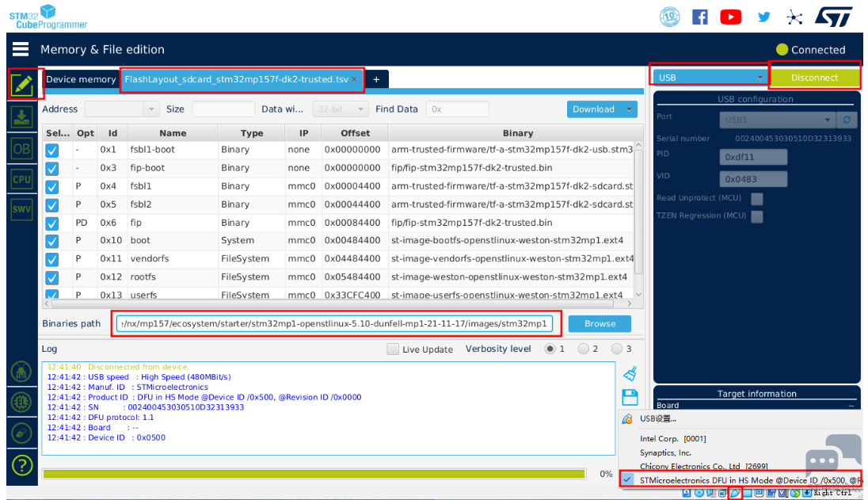
Task: Click the eraser icon in sidebar
Action: pyautogui.click(x=21, y=433)
